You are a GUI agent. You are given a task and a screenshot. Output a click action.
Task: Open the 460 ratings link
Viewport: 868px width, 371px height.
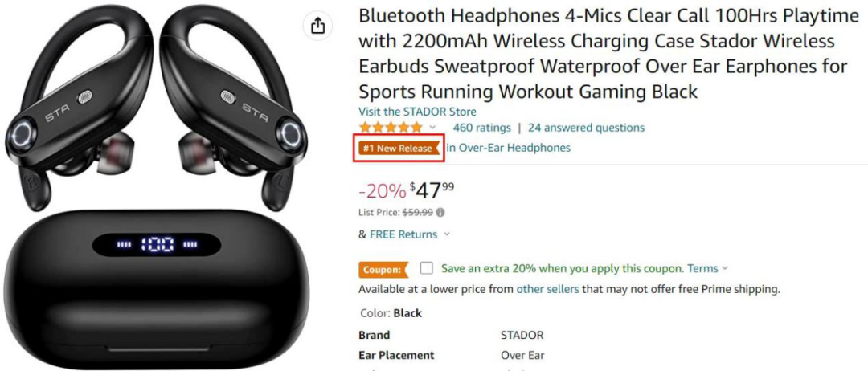pos(481,128)
